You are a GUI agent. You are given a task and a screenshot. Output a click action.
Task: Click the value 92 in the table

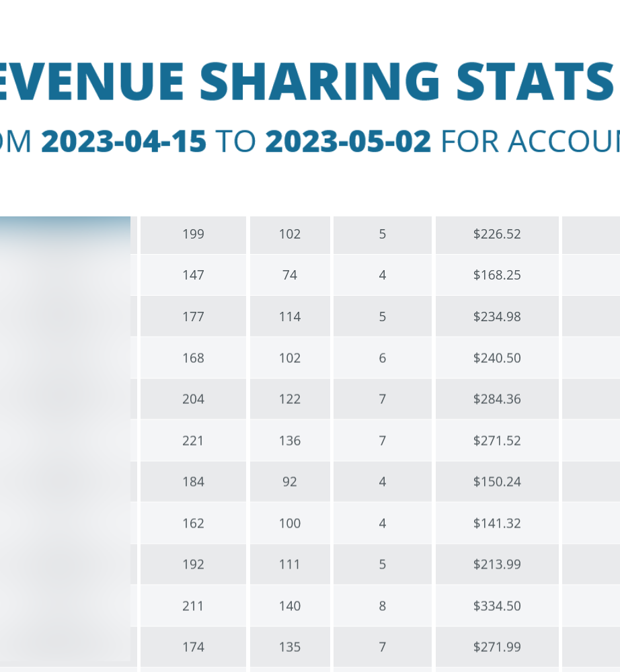coord(290,482)
